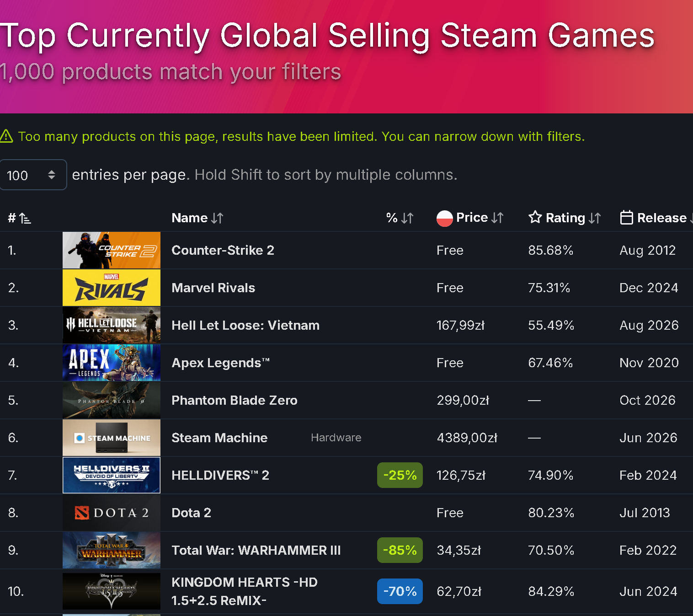Click the Name column sort arrows

tap(217, 218)
